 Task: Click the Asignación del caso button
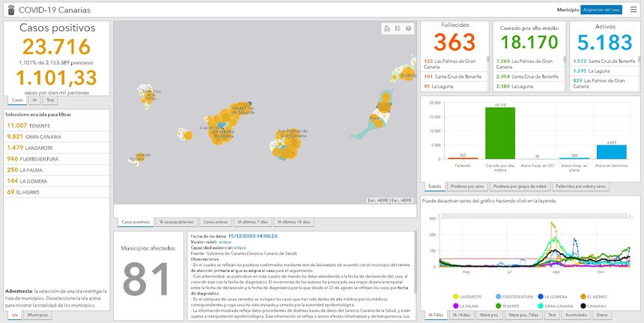click(601, 9)
